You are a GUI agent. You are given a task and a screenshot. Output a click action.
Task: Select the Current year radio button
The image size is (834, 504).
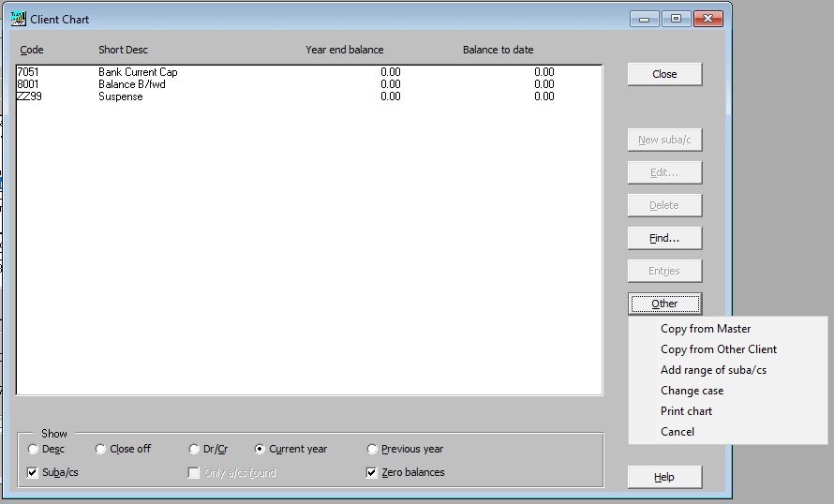point(260,450)
